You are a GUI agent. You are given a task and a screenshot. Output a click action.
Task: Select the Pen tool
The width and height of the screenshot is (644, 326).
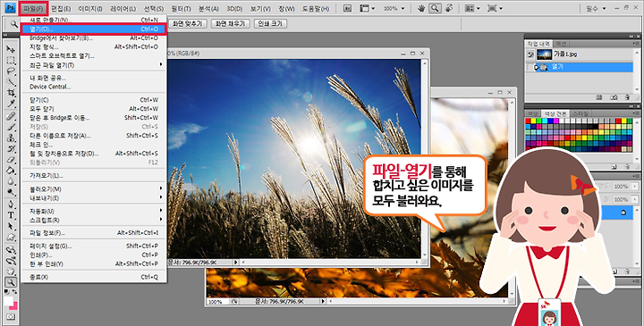[11, 205]
